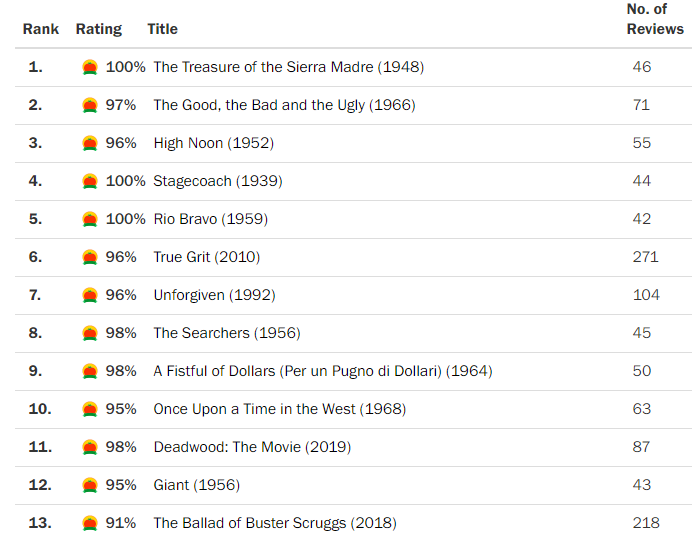Click the Rating column header
Viewport: 692px width, 533px height.
pos(99,29)
